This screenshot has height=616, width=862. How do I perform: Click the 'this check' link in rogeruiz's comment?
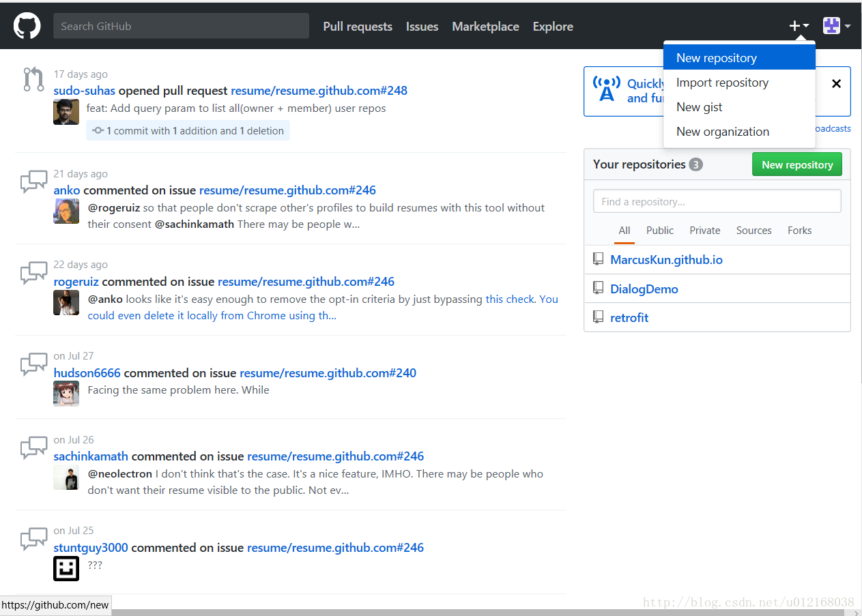(511, 299)
